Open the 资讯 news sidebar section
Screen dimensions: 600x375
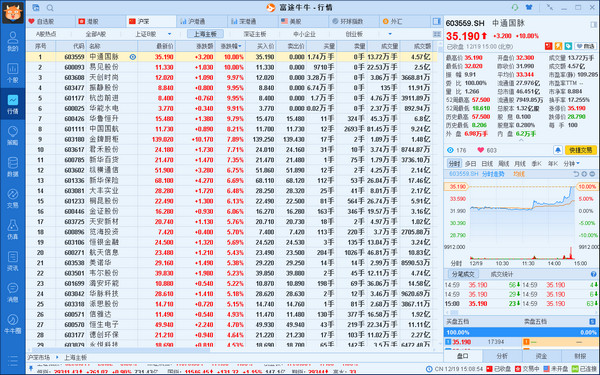pyautogui.click(x=13, y=261)
